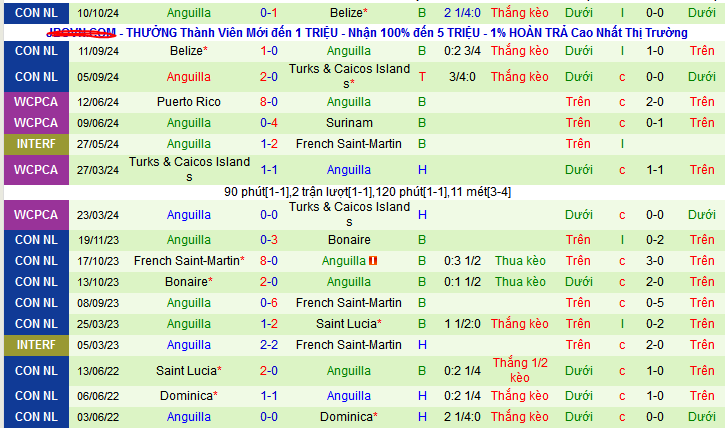Click French Saint-Martin in the 05/03/23 row
Viewport: 725px width, 428px height.
point(349,345)
